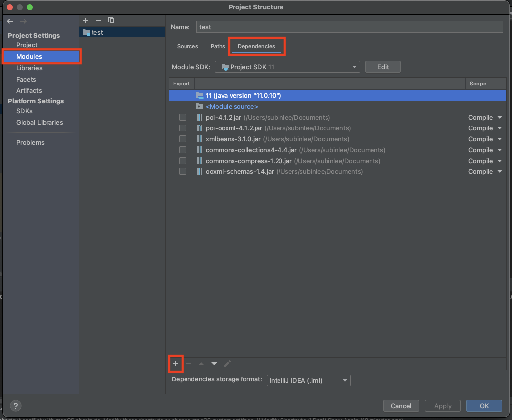Click the test module folder icon

(x=86, y=32)
